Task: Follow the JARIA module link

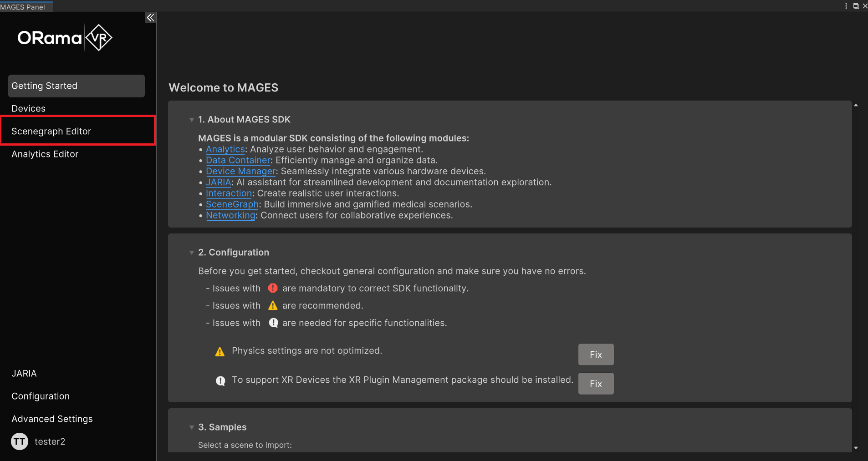Action: [x=218, y=182]
